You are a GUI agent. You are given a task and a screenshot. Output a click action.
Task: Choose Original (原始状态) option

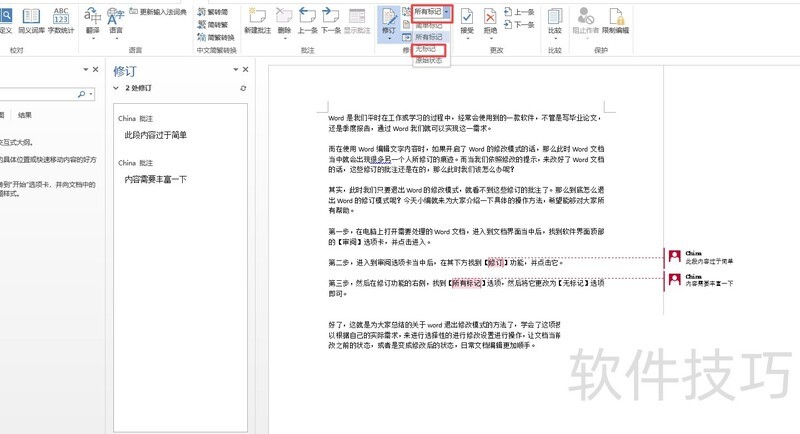pyautogui.click(x=429, y=60)
